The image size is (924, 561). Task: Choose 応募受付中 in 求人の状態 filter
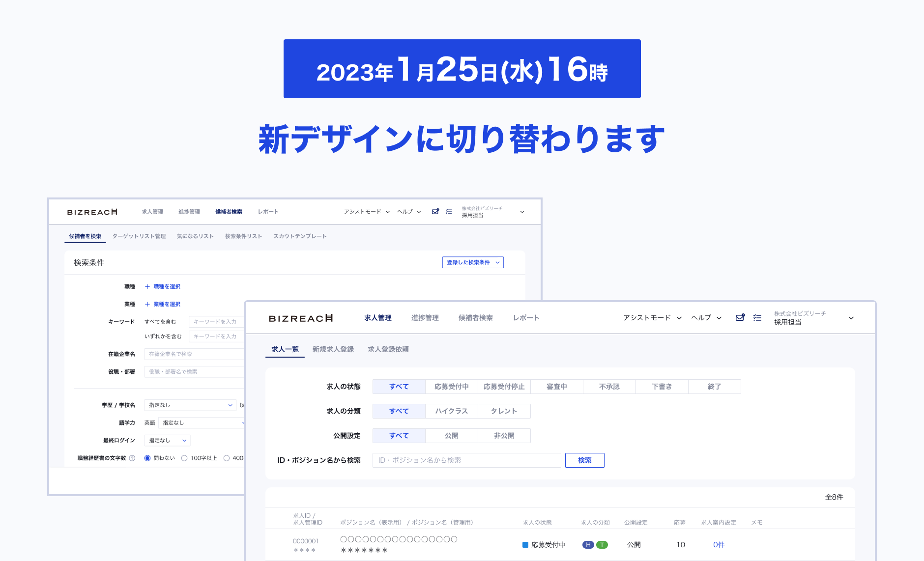[x=451, y=387]
